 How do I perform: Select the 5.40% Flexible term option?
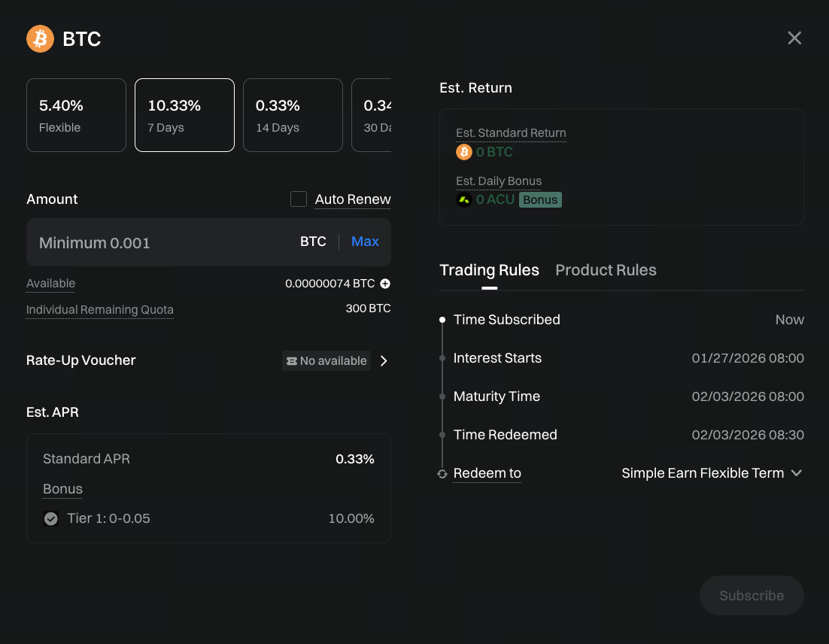[76, 115]
